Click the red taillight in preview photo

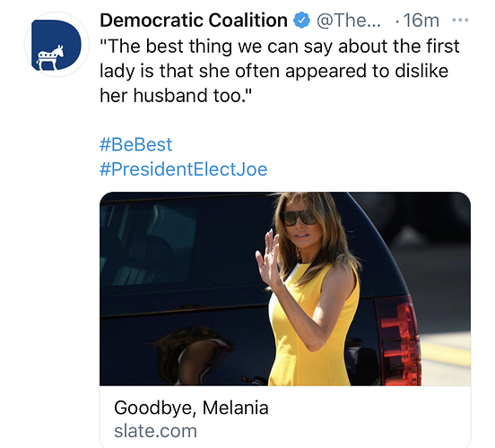398,340
